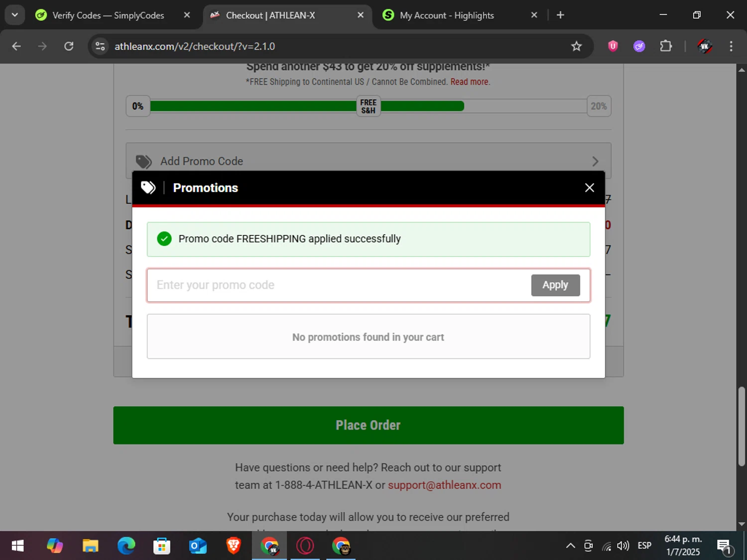The height and width of the screenshot is (560, 747).
Task: Open the second Chrome profile taskbar window
Action: click(x=341, y=546)
